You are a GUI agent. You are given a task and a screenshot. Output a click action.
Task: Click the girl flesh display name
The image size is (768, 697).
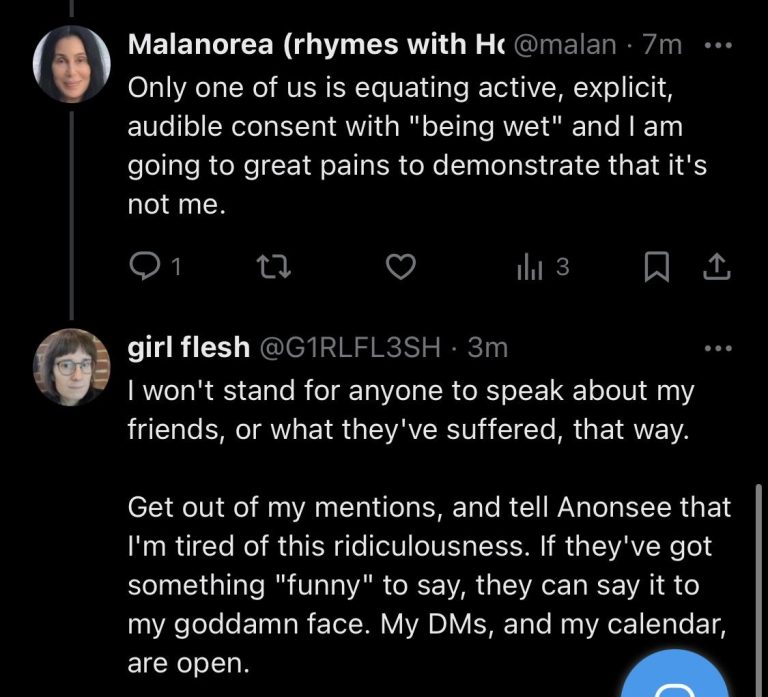(189, 347)
